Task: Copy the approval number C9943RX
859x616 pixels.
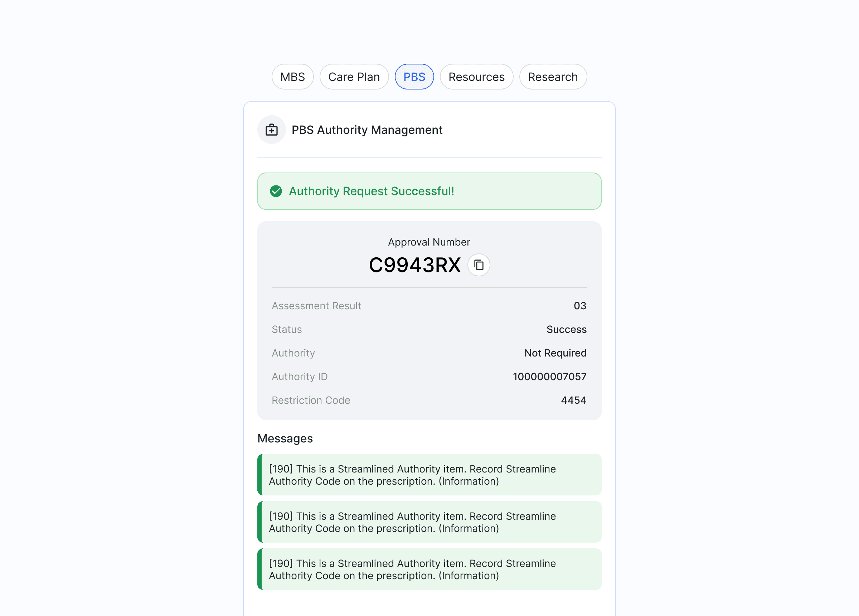Action: tap(479, 265)
